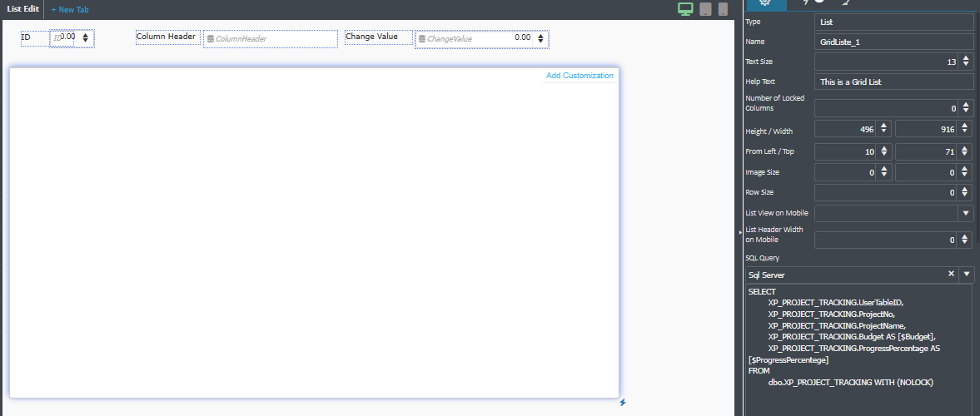The width and height of the screenshot is (980, 416).
Task: Click the Height value field 496
Action: pyautogui.click(x=845, y=129)
